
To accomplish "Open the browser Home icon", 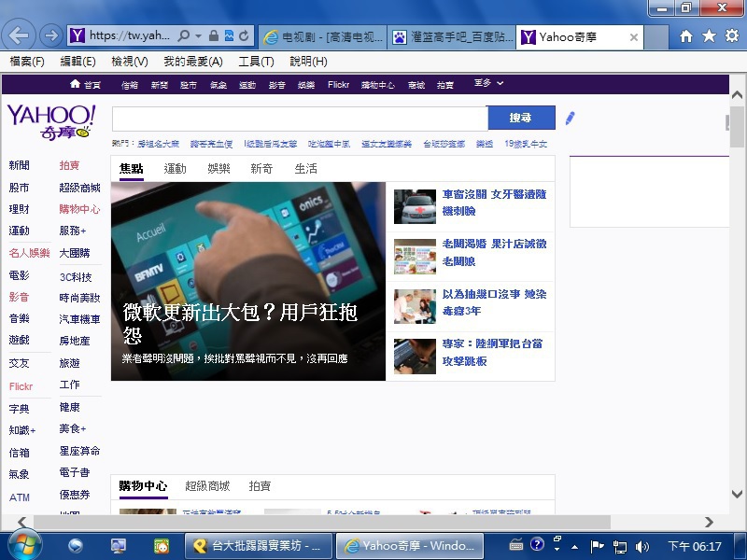I will click(686, 36).
